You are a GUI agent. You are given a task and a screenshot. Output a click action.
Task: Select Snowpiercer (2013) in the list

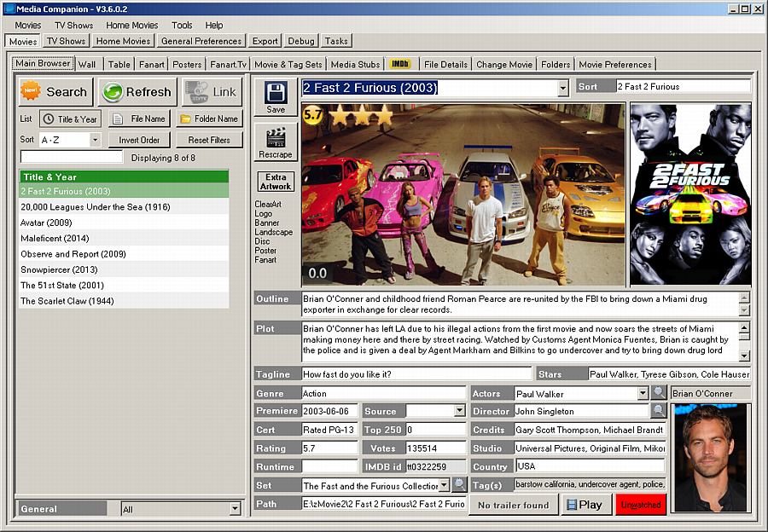pos(124,269)
